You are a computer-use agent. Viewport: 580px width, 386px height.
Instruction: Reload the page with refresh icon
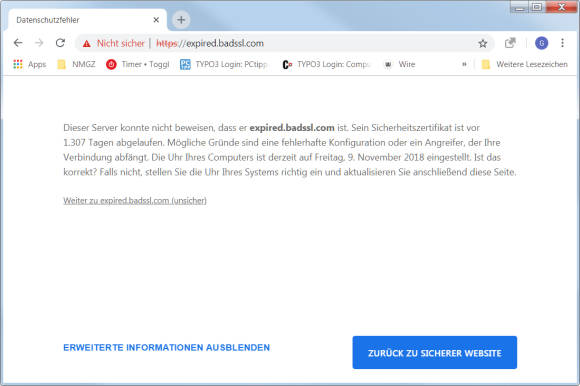pos(60,43)
